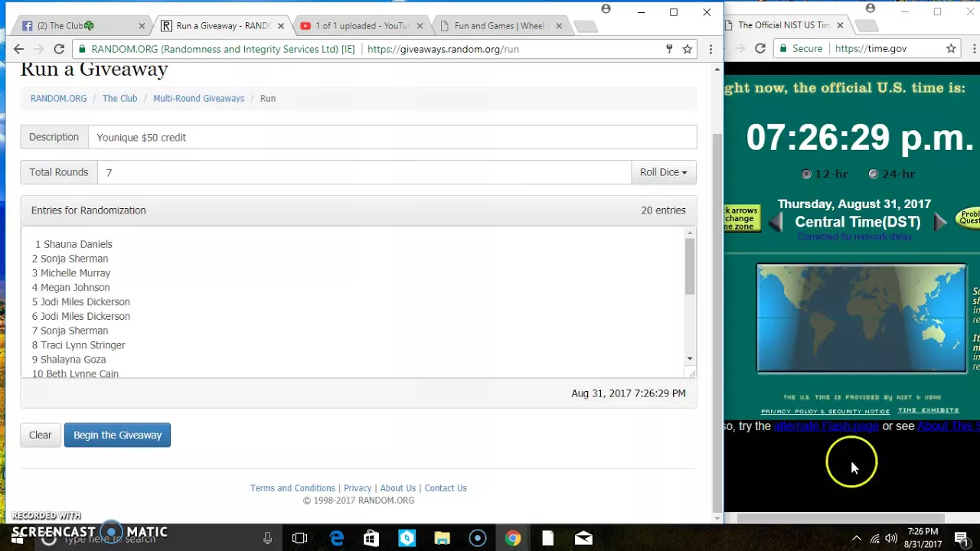Click the RANDOM.ORG breadcrumb link
Viewport: 980px width, 551px height.
coord(58,98)
